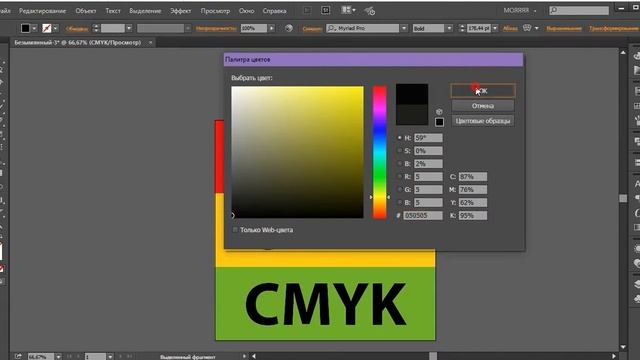The width and height of the screenshot is (640, 360).
Task: Enable the Только Web-цвета checkbox
Action: click(x=235, y=230)
